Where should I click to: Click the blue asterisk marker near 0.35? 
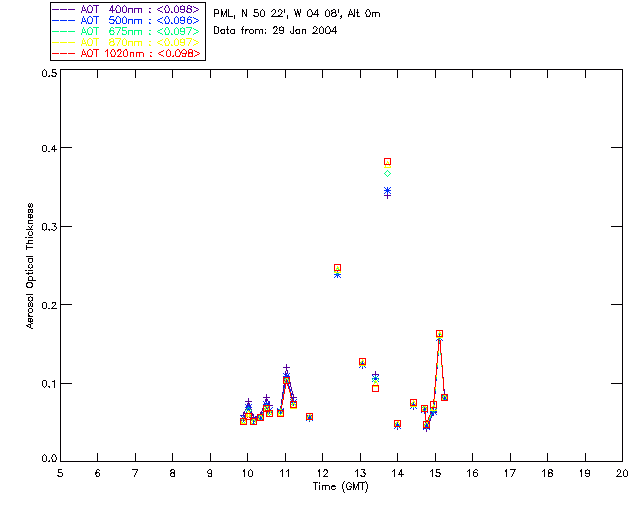[x=387, y=190]
